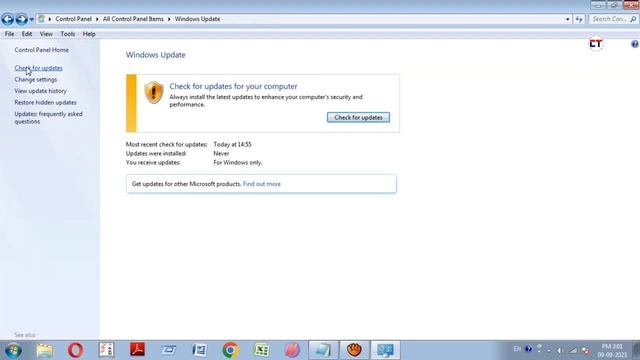
Task: Click the Forward navigation arrow
Action: tap(21, 19)
